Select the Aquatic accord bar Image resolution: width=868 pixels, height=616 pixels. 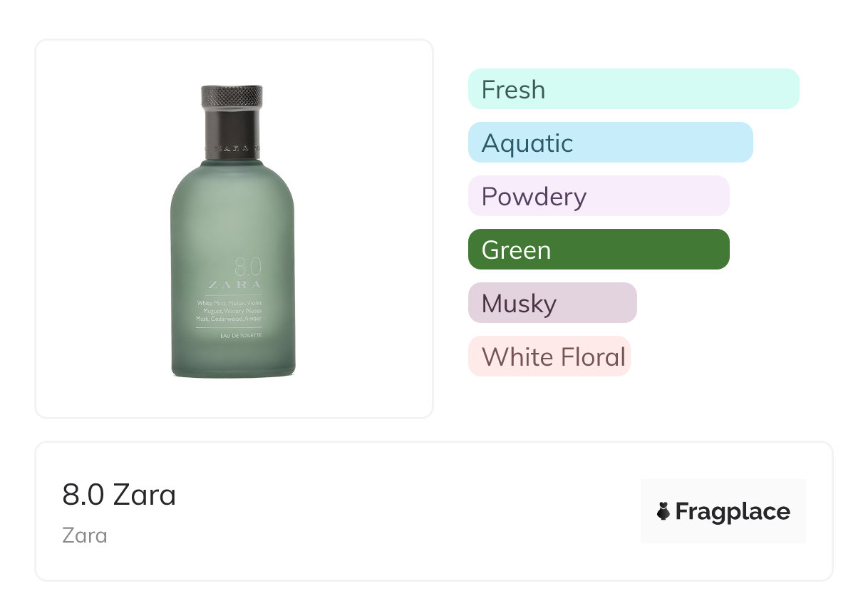(610, 143)
